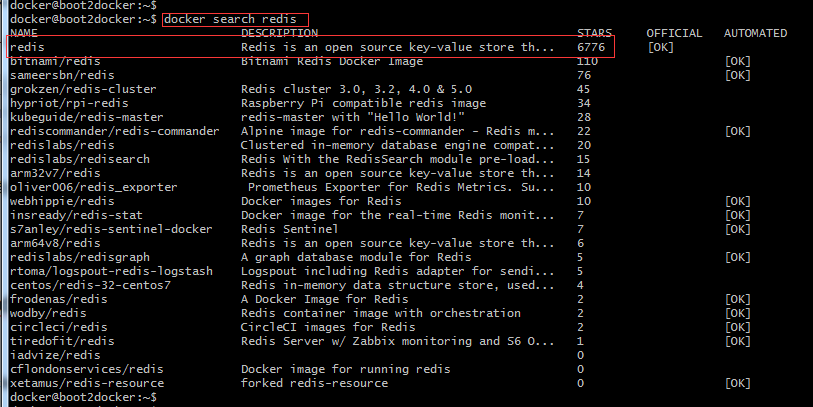The width and height of the screenshot is (813, 407).
Task: Select 'hypriot/rpi-redis' image name
Action: point(69,103)
